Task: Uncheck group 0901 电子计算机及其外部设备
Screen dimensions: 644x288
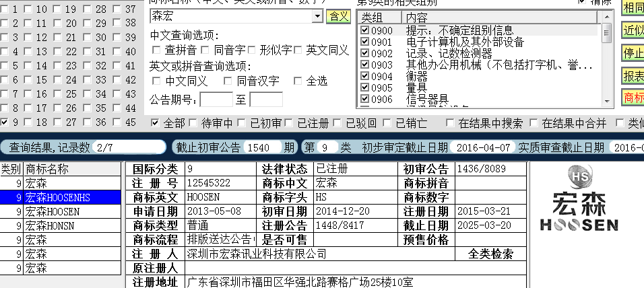Action: click(x=364, y=42)
